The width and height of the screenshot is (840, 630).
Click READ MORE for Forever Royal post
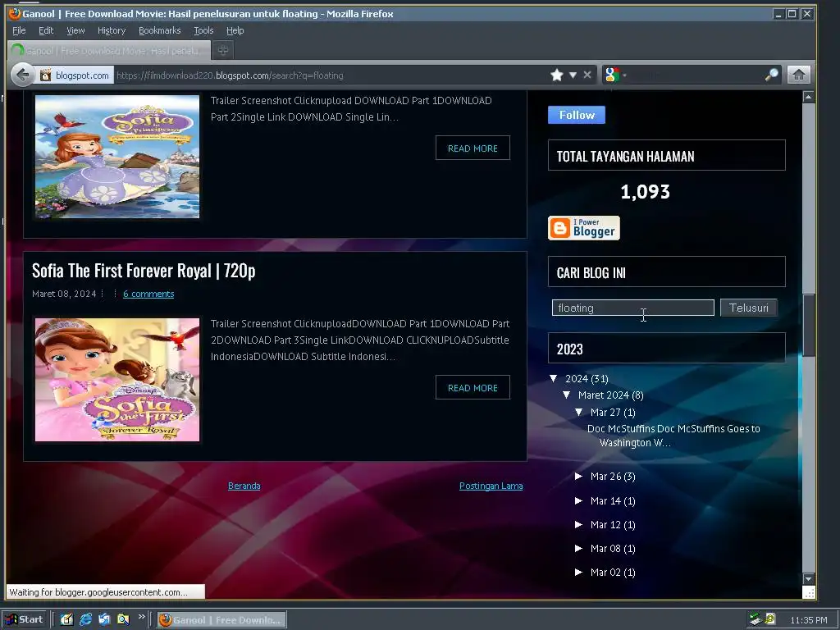[472, 387]
